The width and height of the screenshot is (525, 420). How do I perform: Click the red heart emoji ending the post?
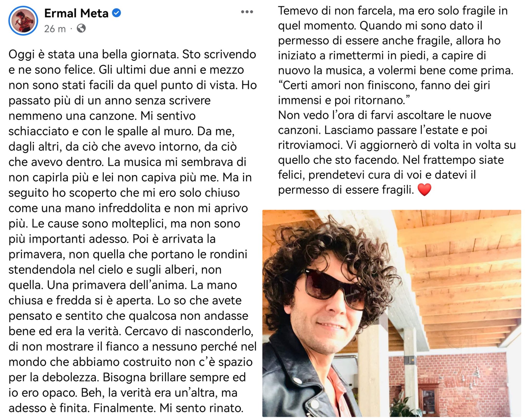tap(424, 190)
